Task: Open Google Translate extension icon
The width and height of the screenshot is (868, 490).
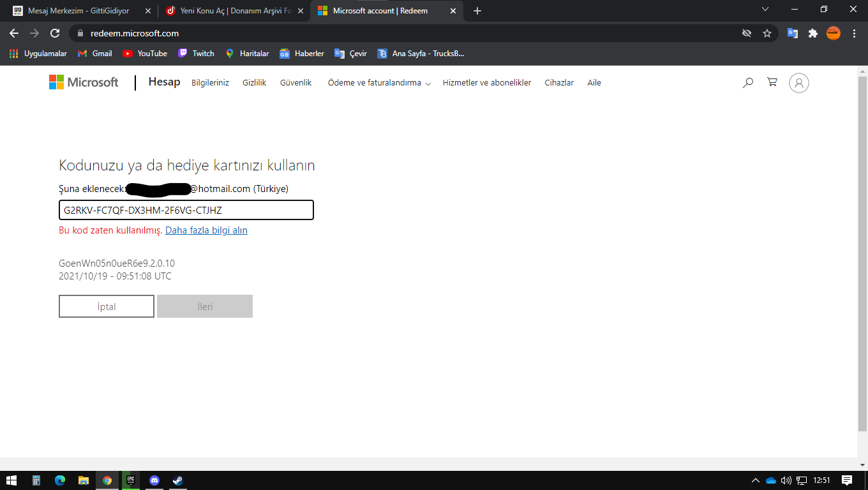Action: [x=793, y=33]
